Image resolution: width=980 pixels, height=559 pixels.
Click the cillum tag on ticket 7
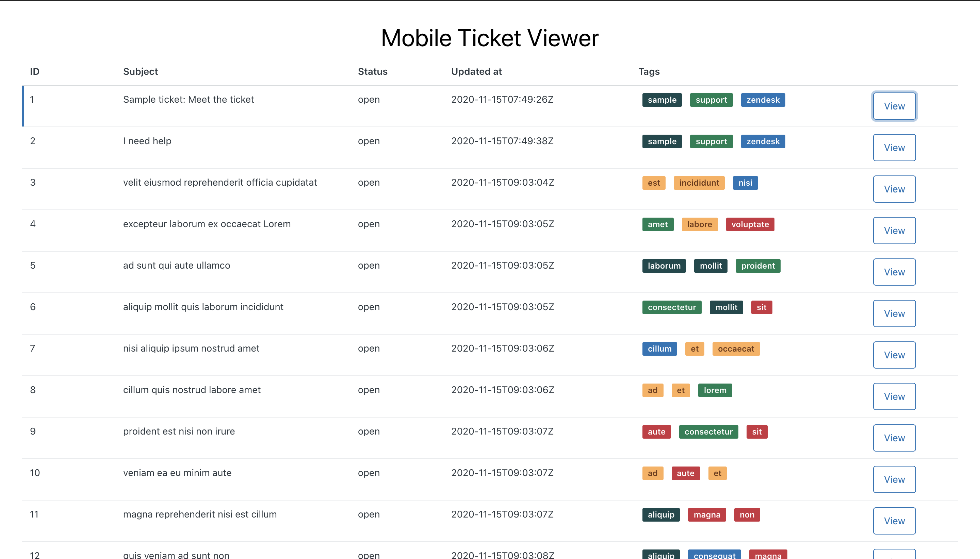point(659,349)
